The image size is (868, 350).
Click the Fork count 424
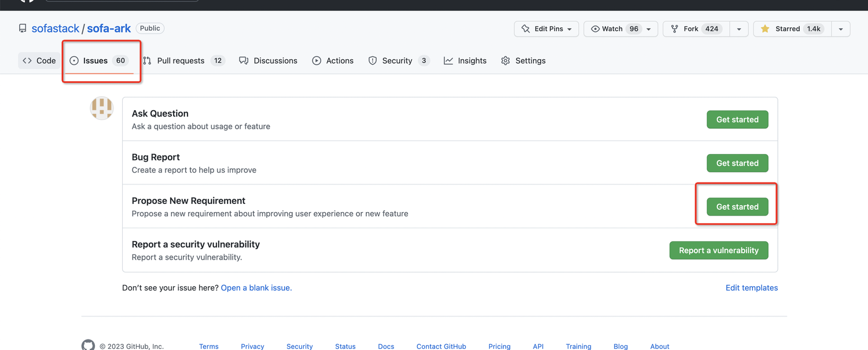[x=712, y=28]
